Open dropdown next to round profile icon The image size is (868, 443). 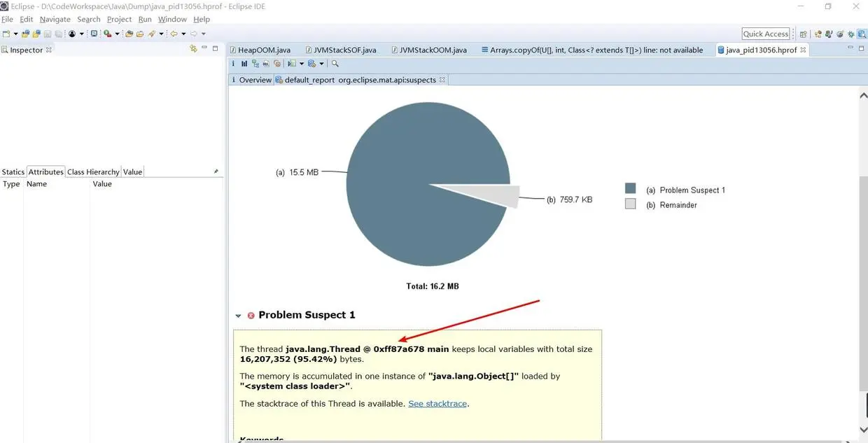[x=81, y=34]
